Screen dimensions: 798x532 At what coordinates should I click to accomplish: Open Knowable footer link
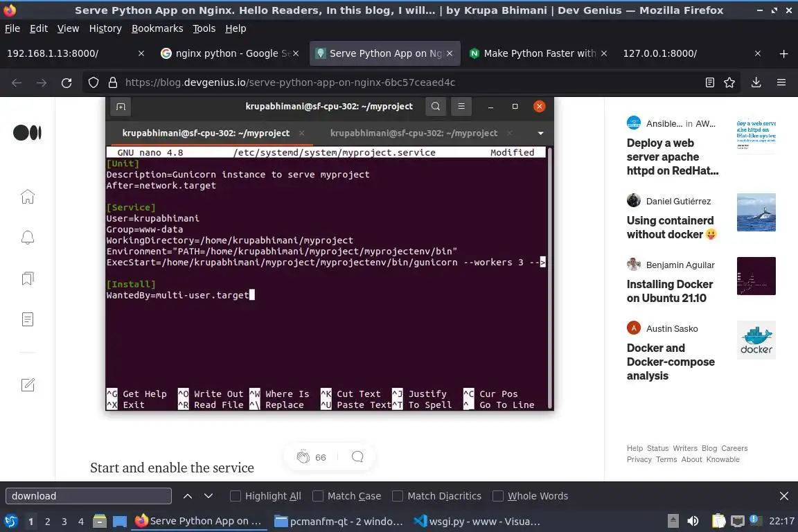pos(722,460)
